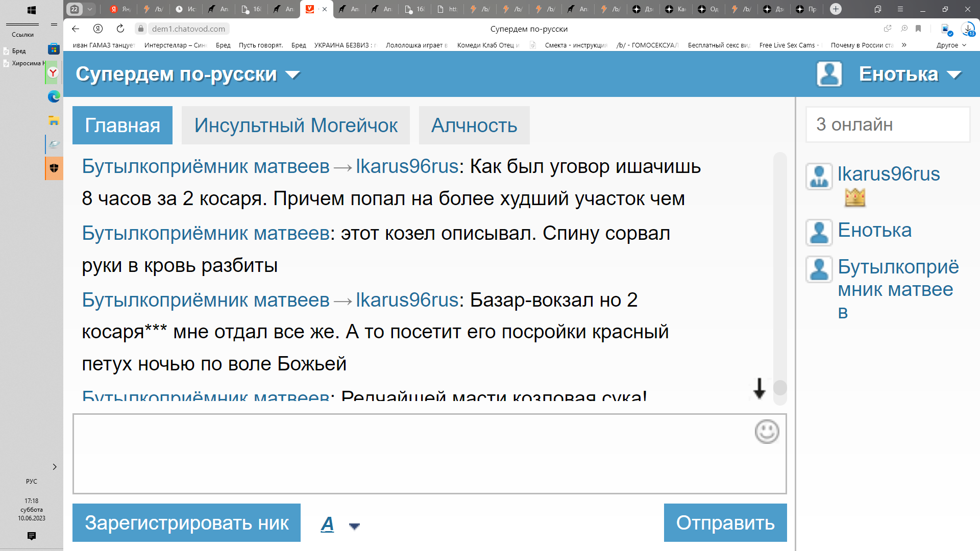Click the scroll-to-bottom arrow in chat
Viewport: 980px width, 551px height.
click(759, 389)
